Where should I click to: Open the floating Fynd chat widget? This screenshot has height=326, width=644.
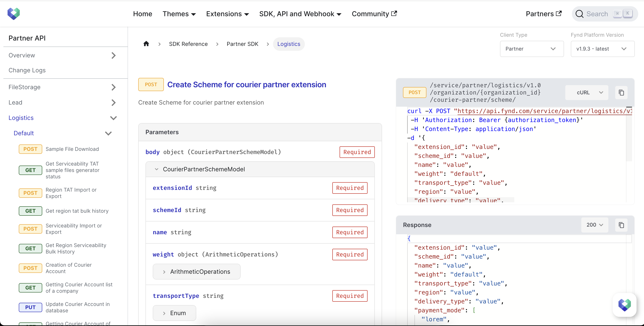click(x=625, y=305)
